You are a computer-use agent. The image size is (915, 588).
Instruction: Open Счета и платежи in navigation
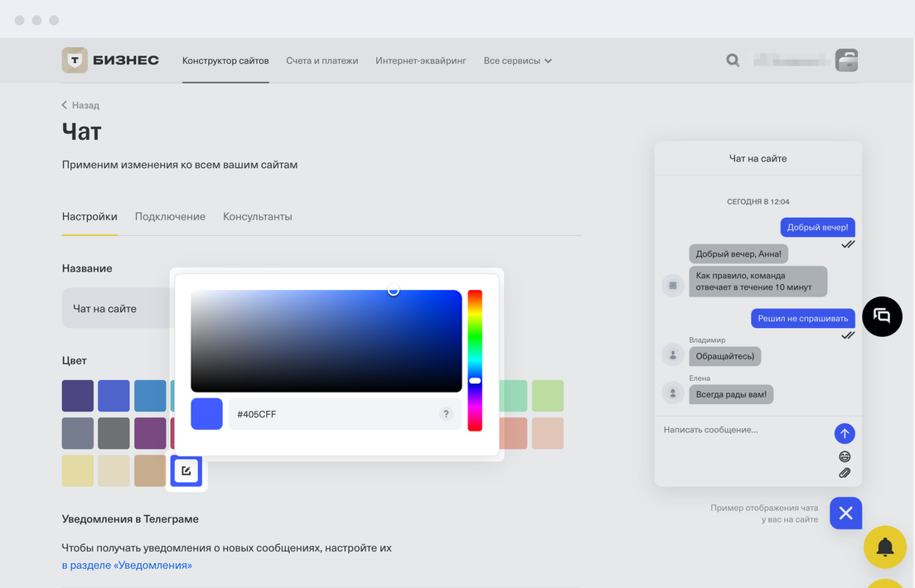point(322,60)
